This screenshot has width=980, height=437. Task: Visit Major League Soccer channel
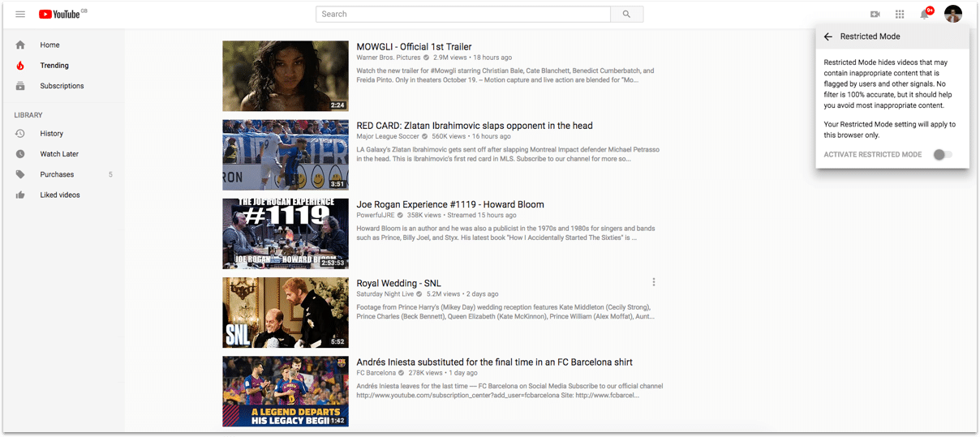pyautogui.click(x=388, y=136)
